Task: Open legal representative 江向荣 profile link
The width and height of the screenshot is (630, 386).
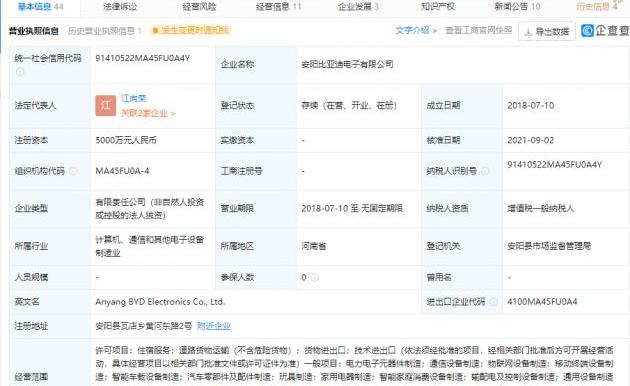Action: (134, 98)
